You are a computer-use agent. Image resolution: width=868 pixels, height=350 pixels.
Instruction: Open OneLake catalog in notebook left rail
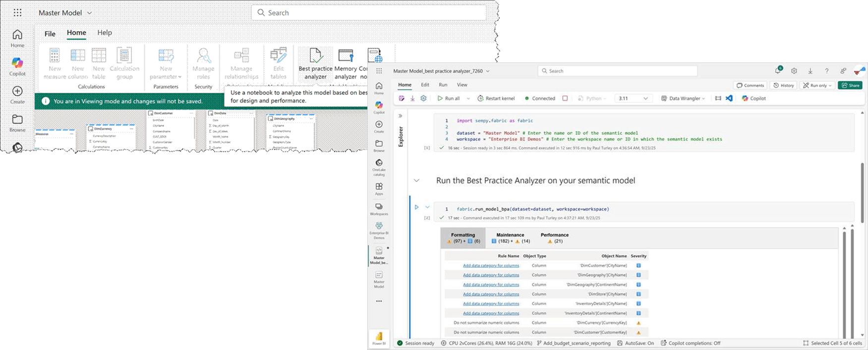379,168
